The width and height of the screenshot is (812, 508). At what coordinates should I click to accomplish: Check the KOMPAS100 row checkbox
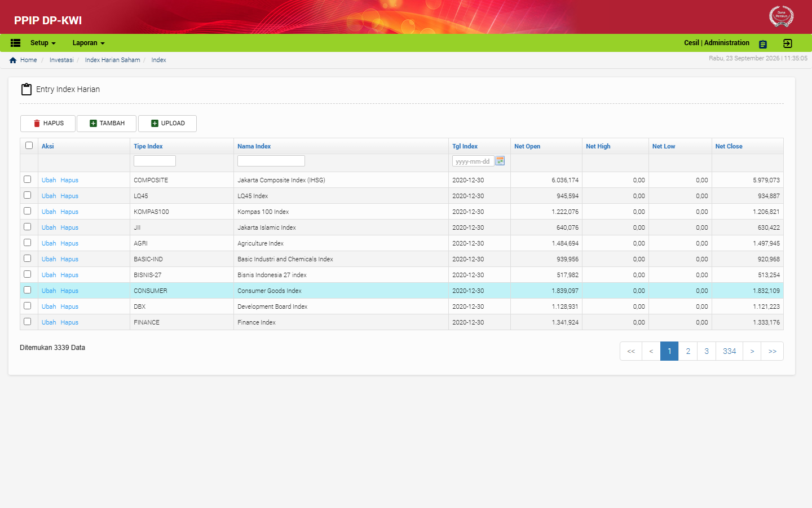pos(27,211)
